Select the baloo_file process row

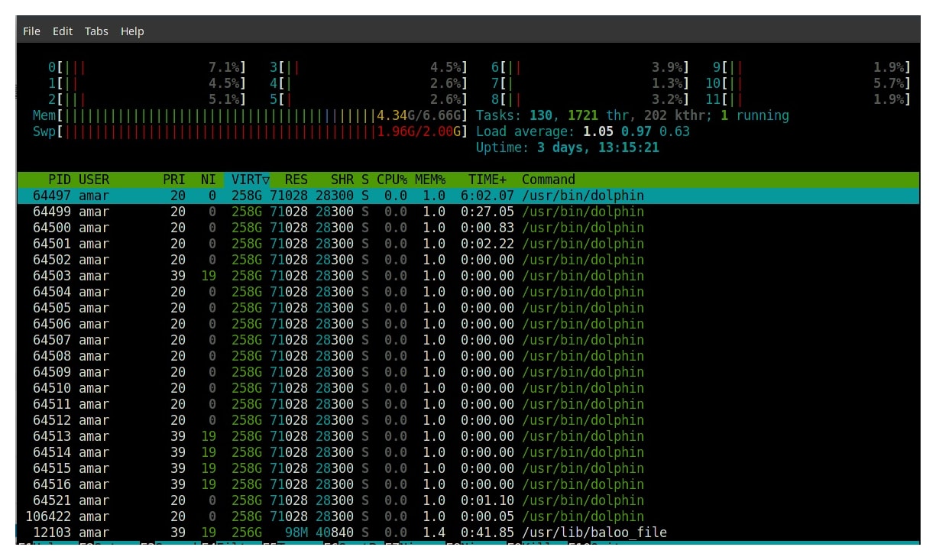(468, 532)
